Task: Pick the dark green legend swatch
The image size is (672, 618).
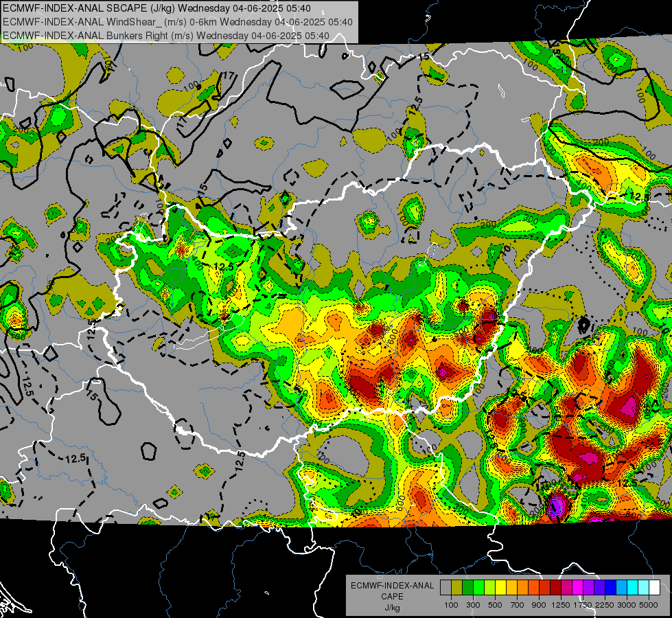Action: coord(467,588)
